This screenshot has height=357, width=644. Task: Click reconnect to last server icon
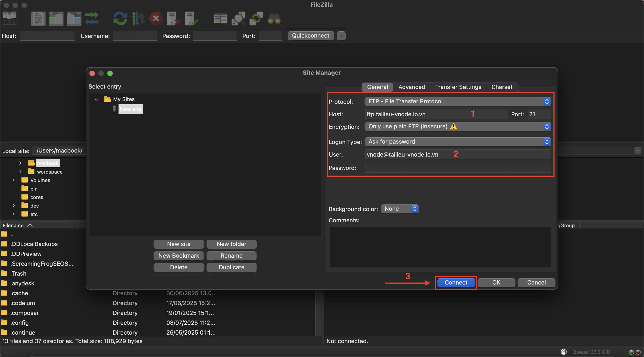click(x=192, y=19)
